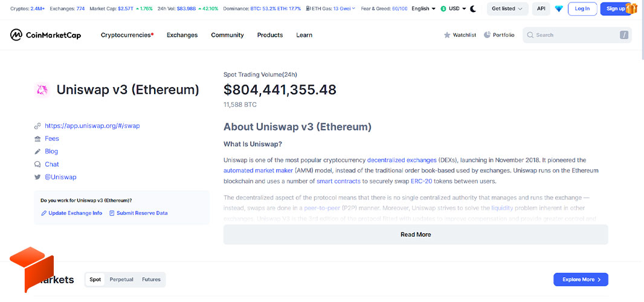
Task: Click the API button
Action: coord(541,8)
